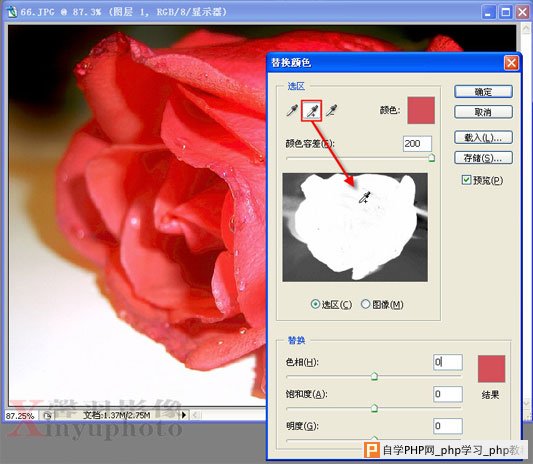Open the 载入(L)... load dialog
The image size is (533, 464).
coord(483,137)
